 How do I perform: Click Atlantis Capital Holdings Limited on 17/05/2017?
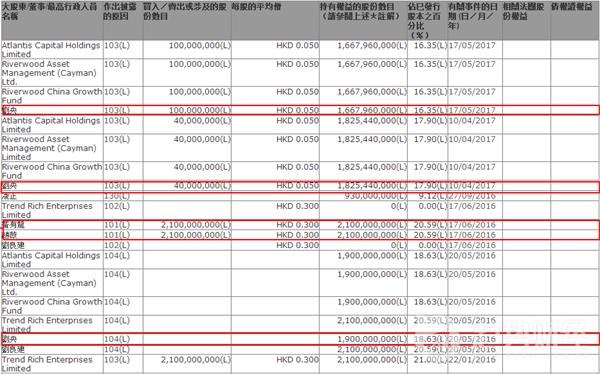(51, 49)
